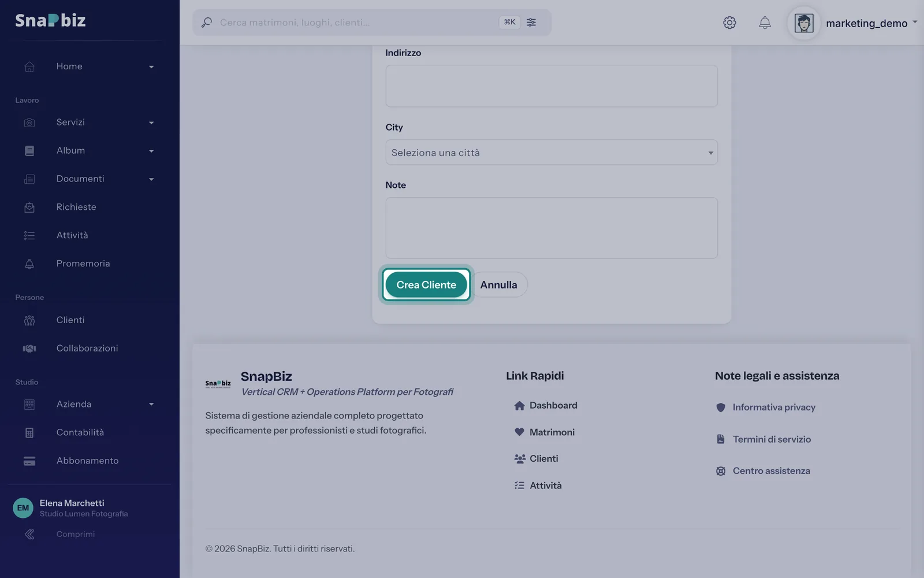This screenshot has height=578, width=924.
Task: Open Abbonamento in the sidebar
Action: pyautogui.click(x=87, y=461)
